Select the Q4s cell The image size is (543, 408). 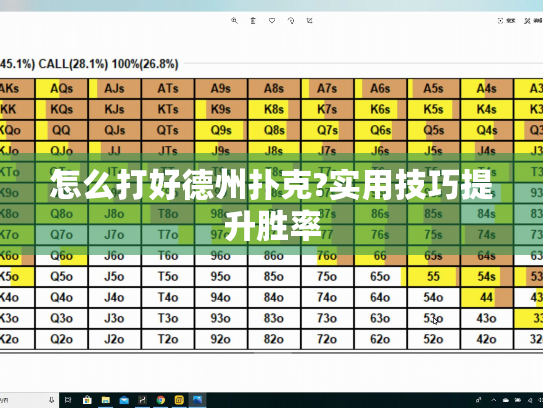(x=487, y=130)
